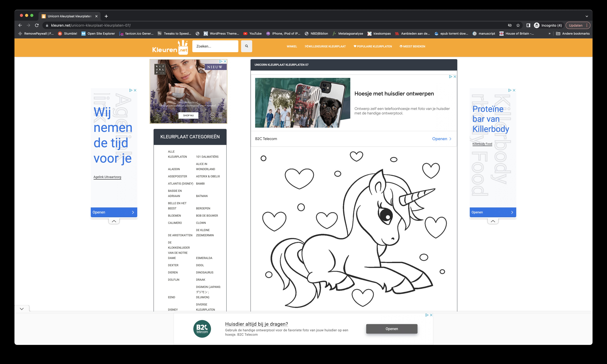Click Killerbody Food advertiser link
The height and width of the screenshot is (364, 607).
pyautogui.click(x=482, y=144)
